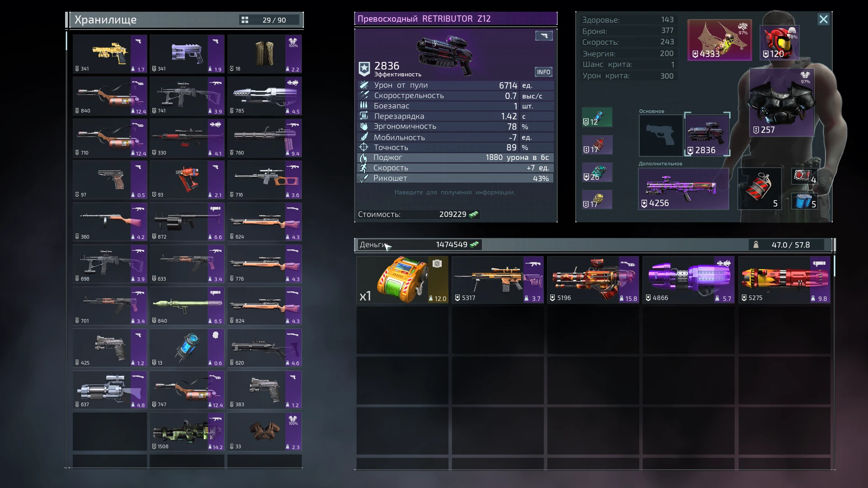This screenshot has width=868, height=488.
Task: Select the chest armor slot rated 257
Action: click(x=781, y=103)
